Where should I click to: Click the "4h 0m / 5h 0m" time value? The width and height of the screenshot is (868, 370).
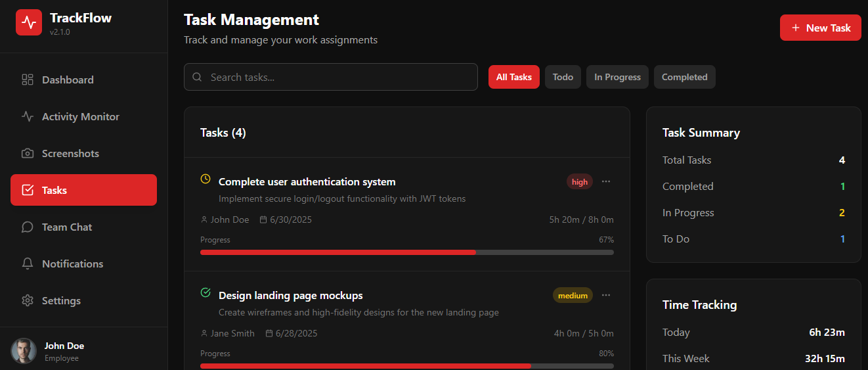coord(584,333)
